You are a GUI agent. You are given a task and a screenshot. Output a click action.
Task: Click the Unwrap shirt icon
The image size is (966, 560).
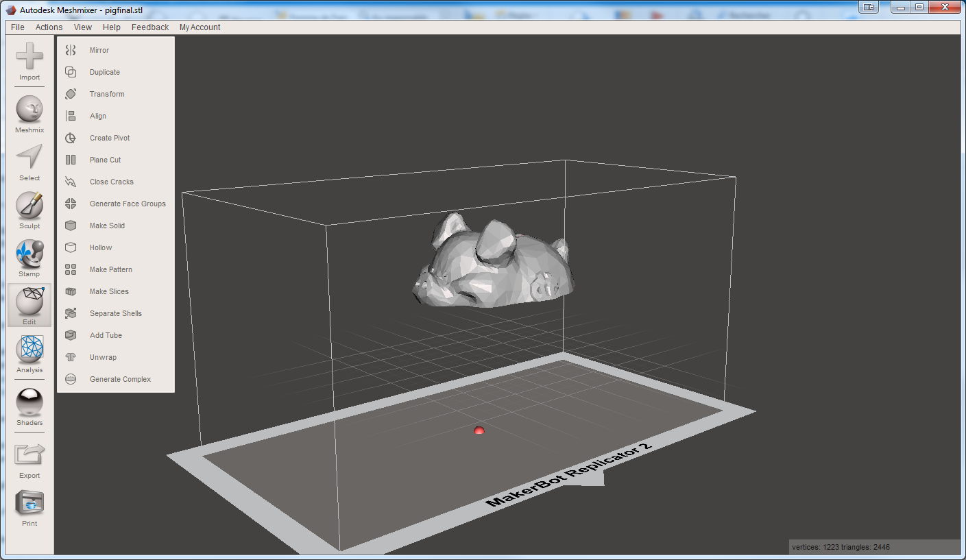(71, 357)
